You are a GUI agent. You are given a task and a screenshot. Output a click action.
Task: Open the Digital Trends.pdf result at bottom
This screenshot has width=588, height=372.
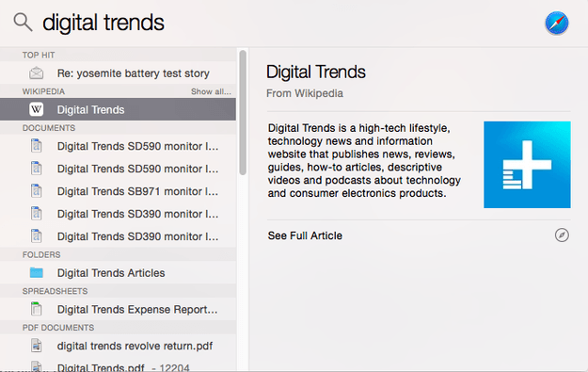(x=119, y=364)
